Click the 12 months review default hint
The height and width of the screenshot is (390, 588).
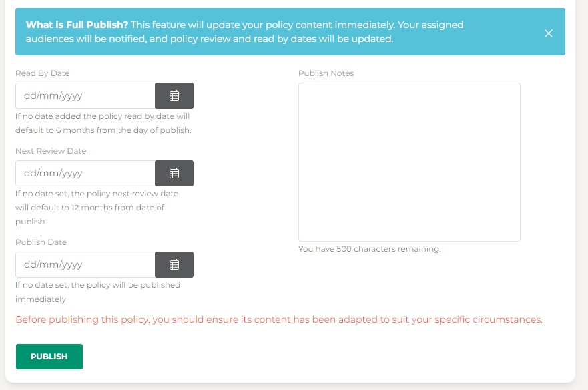tap(97, 207)
